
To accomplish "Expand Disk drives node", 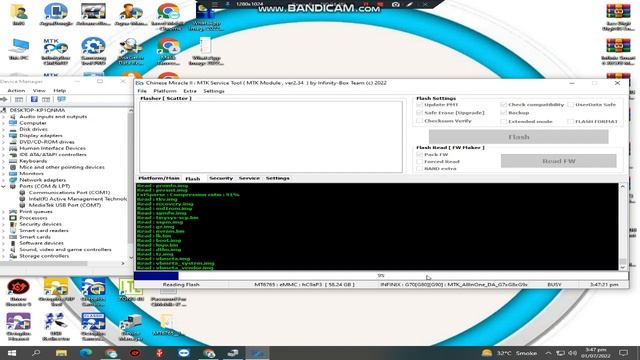I will click(x=4, y=129).
